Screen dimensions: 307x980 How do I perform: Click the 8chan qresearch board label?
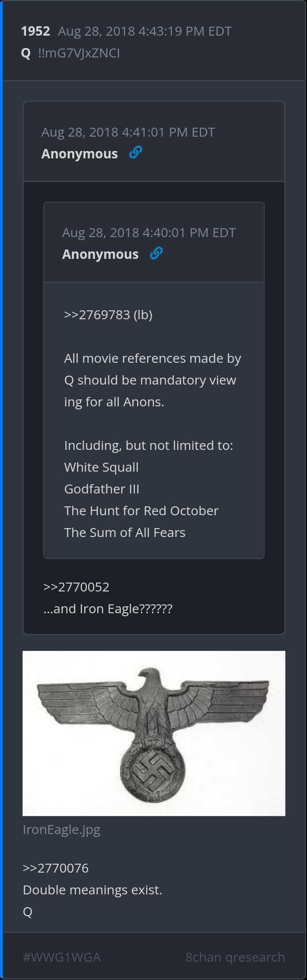click(x=235, y=957)
